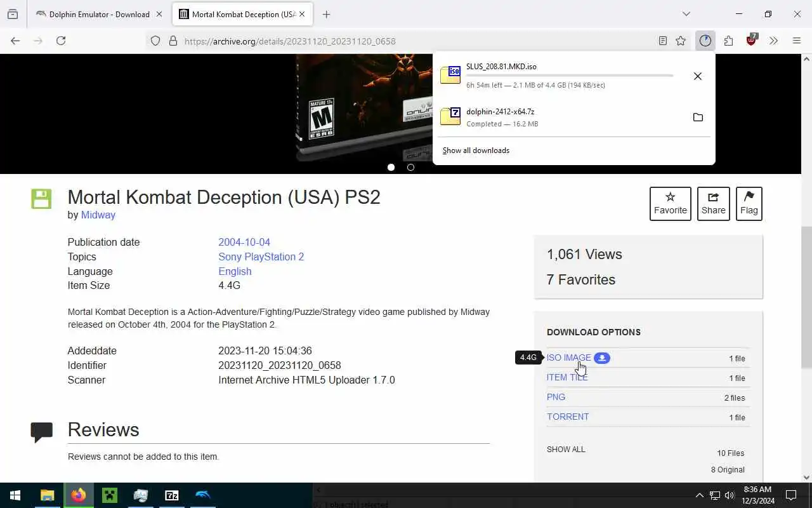Show hidden system tray icons
The image size is (812, 508).
699,495
